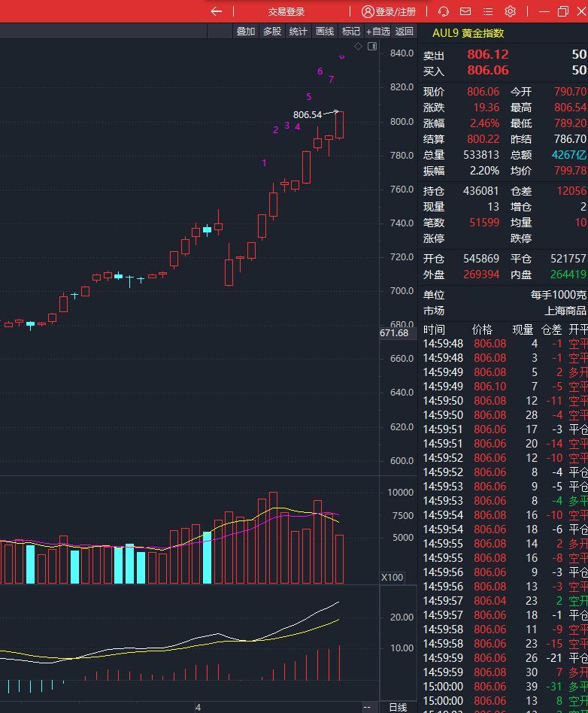Select the 叠加 overlay tool
The image size is (588, 713).
246,32
